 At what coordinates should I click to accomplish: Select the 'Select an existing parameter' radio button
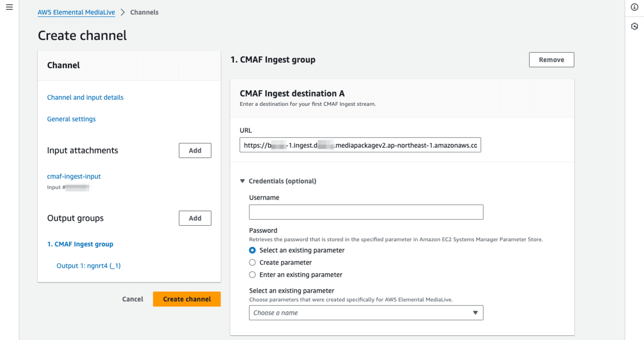252,250
